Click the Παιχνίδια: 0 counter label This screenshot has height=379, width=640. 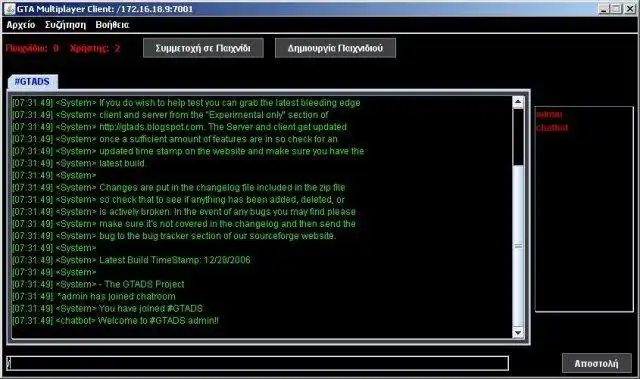[32, 48]
